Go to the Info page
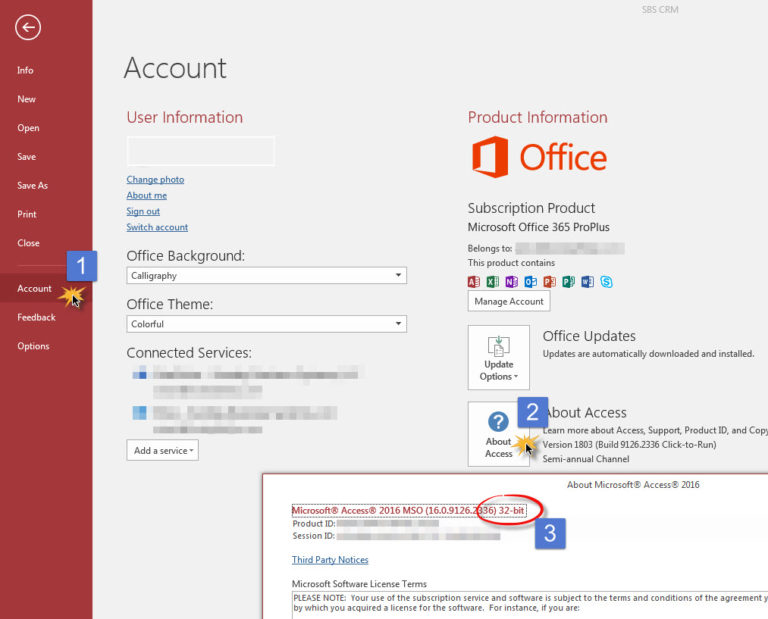Image resolution: width=768 pixels, height=619 pixels. coord(25,70)
